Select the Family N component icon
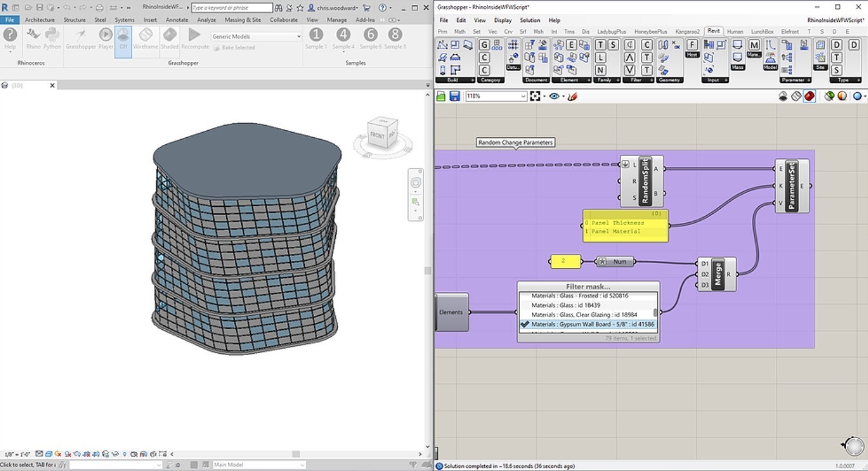The height and width of the screenshot is (471, 868). click(x=600, y=70)
